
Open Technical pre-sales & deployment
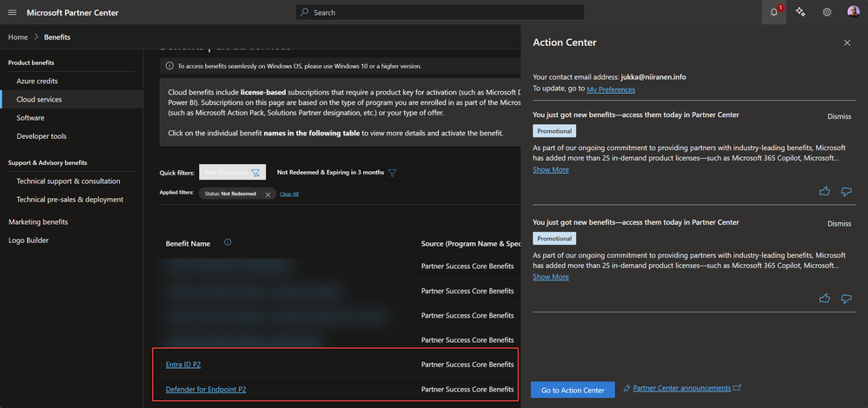coord(70,199)
